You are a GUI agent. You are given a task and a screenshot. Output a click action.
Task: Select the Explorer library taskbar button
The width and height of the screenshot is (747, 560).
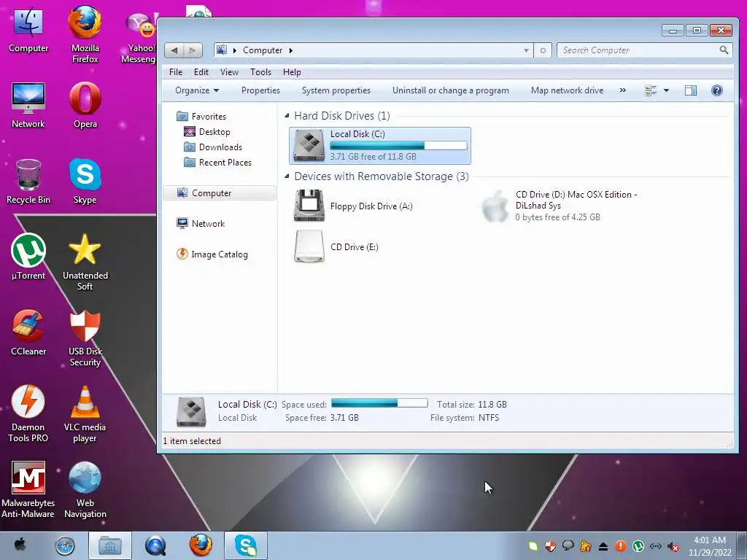pyautogui.click(x=110, y=545)
